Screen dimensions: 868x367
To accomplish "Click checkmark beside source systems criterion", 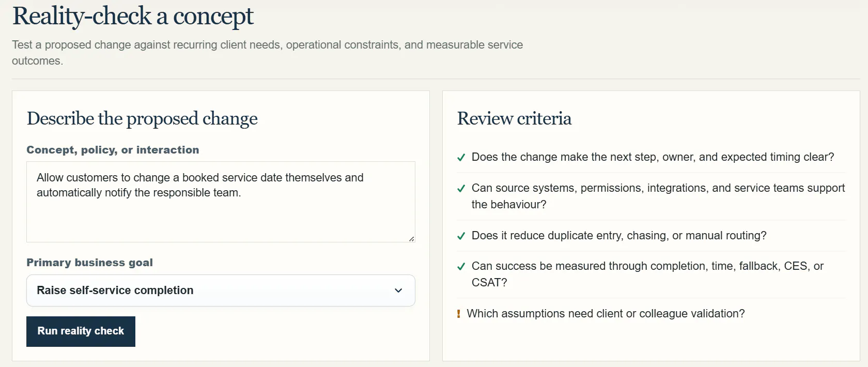I will (x=461, y=189).
